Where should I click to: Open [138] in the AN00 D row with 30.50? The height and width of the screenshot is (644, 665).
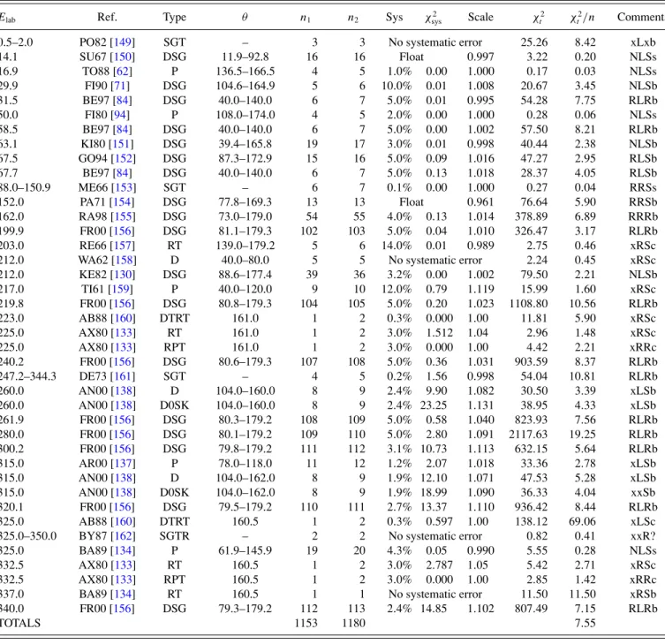(123, 390)
